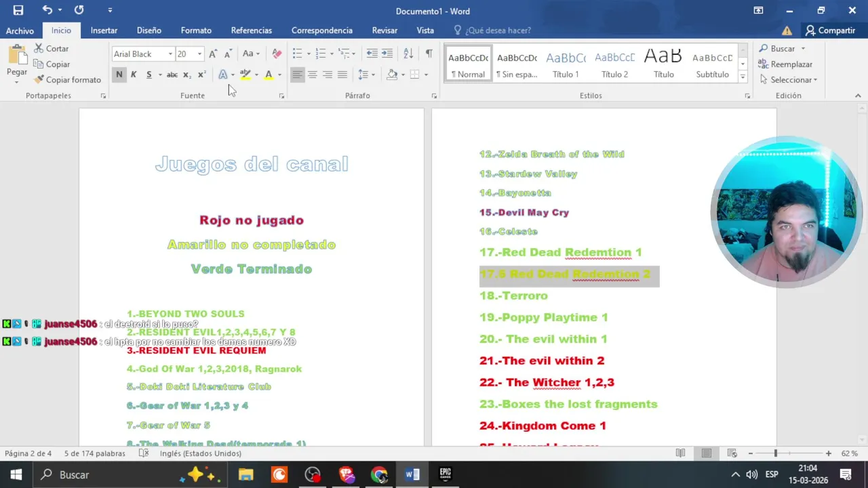Open the Archivo tab
The image size is (868, 488).
[x=20, y=30]
